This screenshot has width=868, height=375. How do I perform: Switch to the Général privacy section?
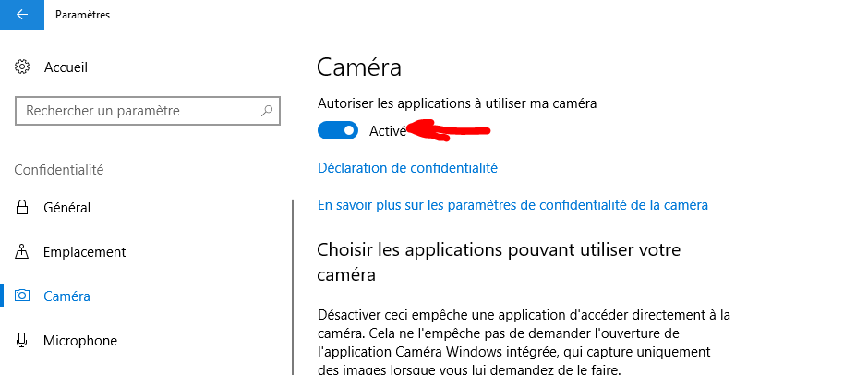(67, 208)
